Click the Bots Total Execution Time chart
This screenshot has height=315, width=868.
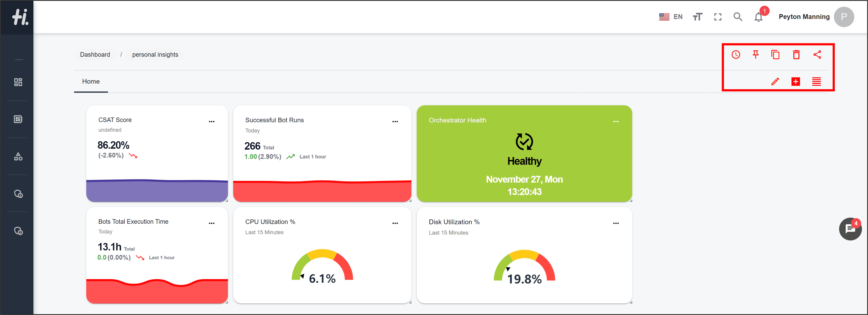tap(157, 291)
